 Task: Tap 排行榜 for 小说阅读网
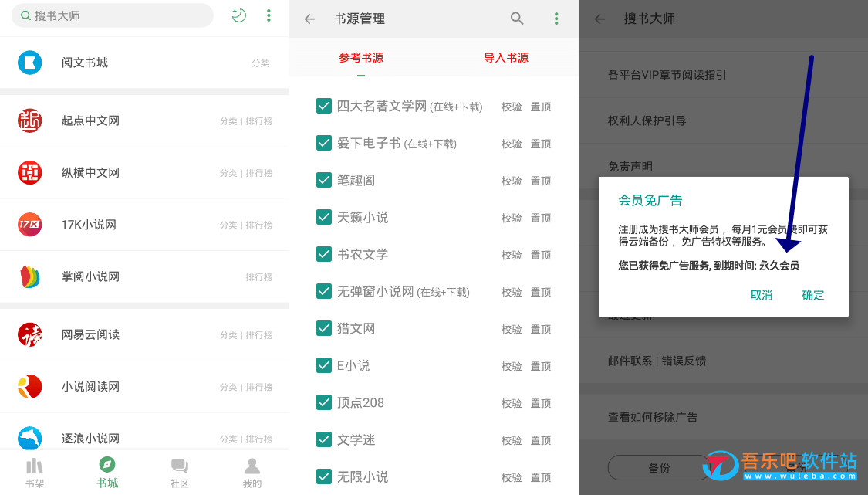(259, 387)
